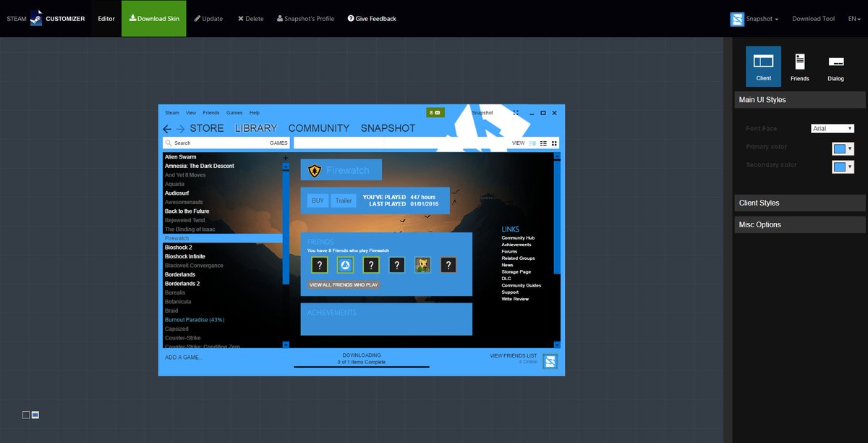Switch to grid view icon

555,143
